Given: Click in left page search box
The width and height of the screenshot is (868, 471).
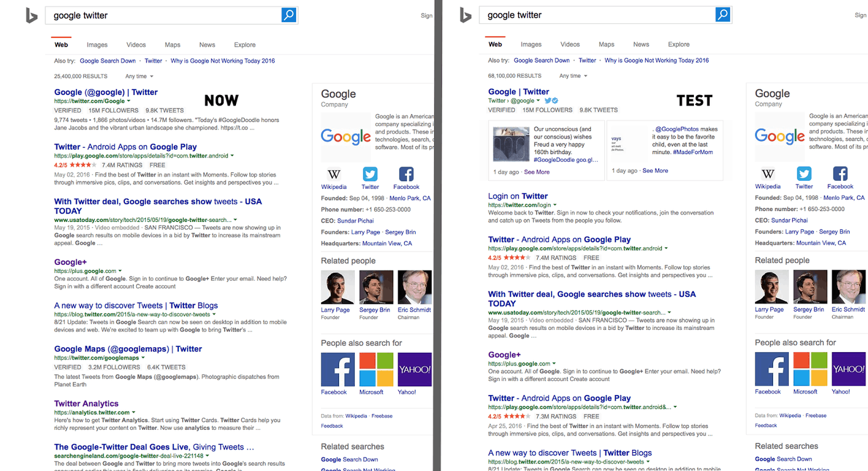Looking at the screenshot, I should [x=163, y=15].
